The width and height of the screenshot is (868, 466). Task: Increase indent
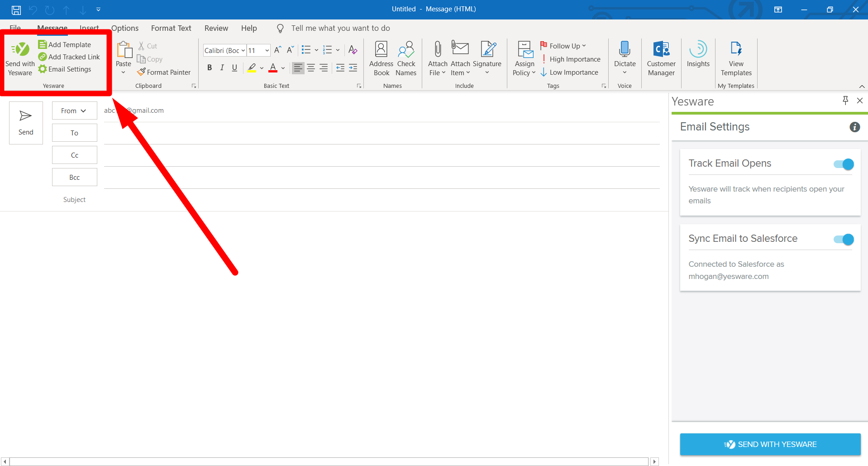coord(353,68)
